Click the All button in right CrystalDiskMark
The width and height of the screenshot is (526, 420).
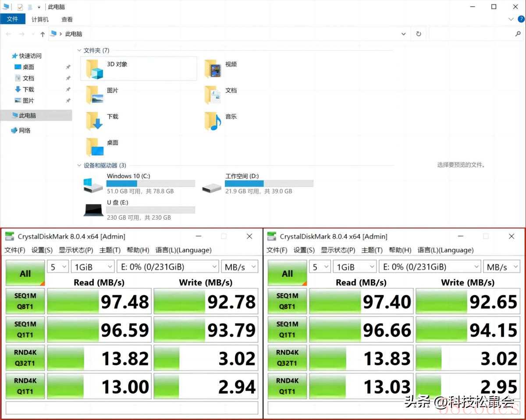tap(287, 273)
